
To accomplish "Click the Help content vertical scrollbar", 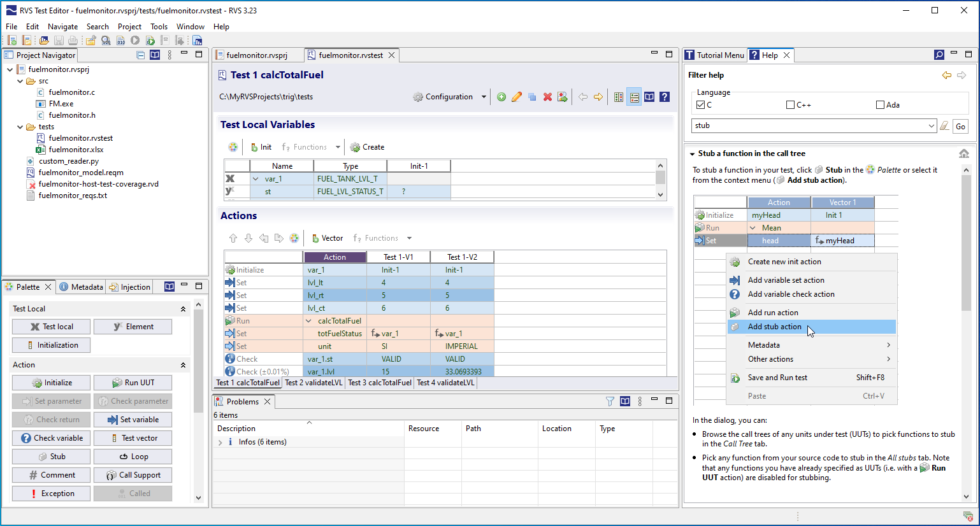I will tap(966, 242).
